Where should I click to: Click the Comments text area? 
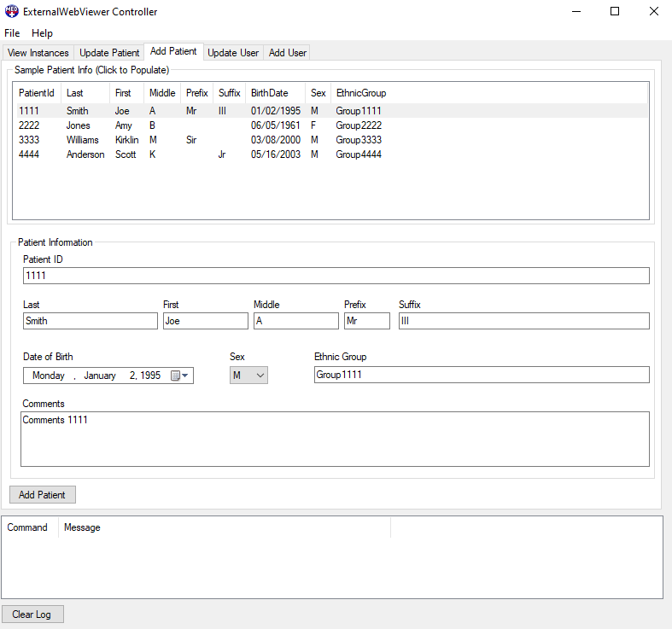coord(335,440)
